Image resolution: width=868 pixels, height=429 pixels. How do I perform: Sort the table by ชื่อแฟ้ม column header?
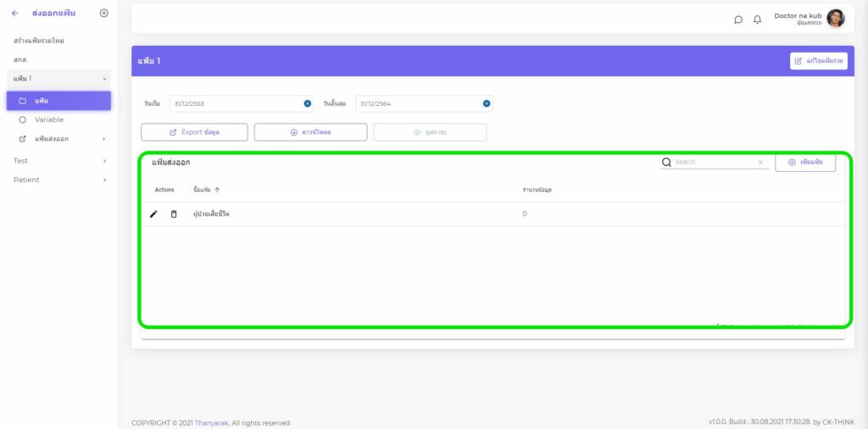tap(207, 190)
